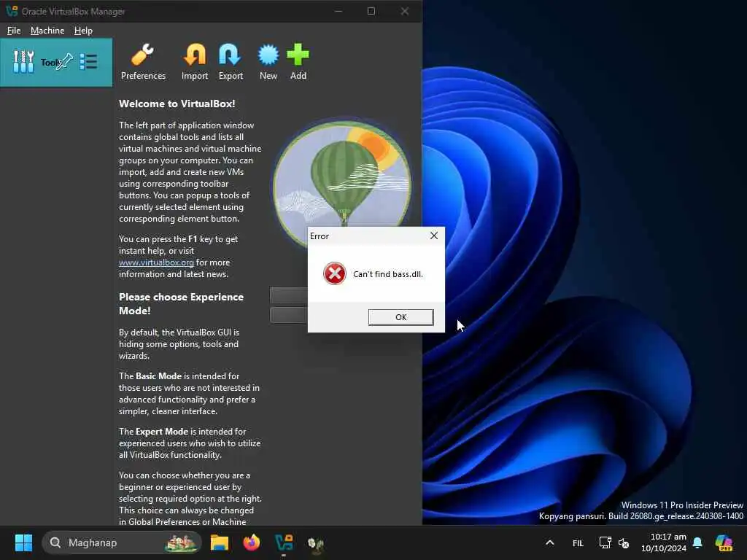Minimize the VirtualBox Manager window
Screen dimensions: 747x560
click(338, 11)
